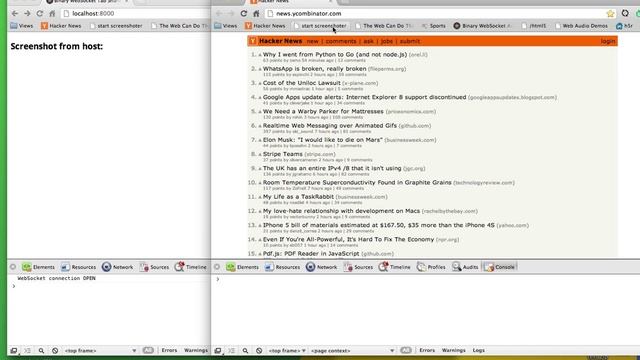The image size is (640, 360).
Task: Open page context dropdown in Hacker News DevTools
Action: click(352, 351)
